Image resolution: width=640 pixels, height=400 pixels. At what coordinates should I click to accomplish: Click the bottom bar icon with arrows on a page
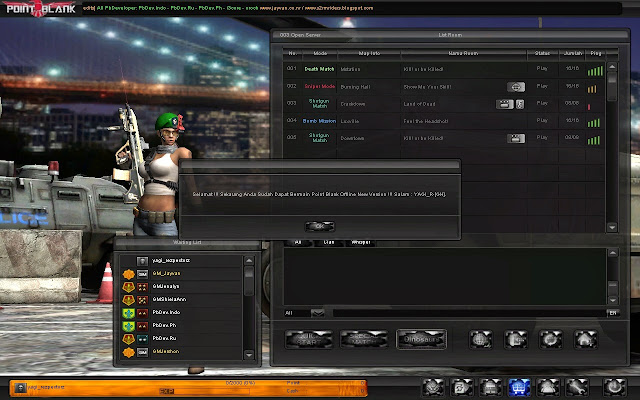click(462, 387)
